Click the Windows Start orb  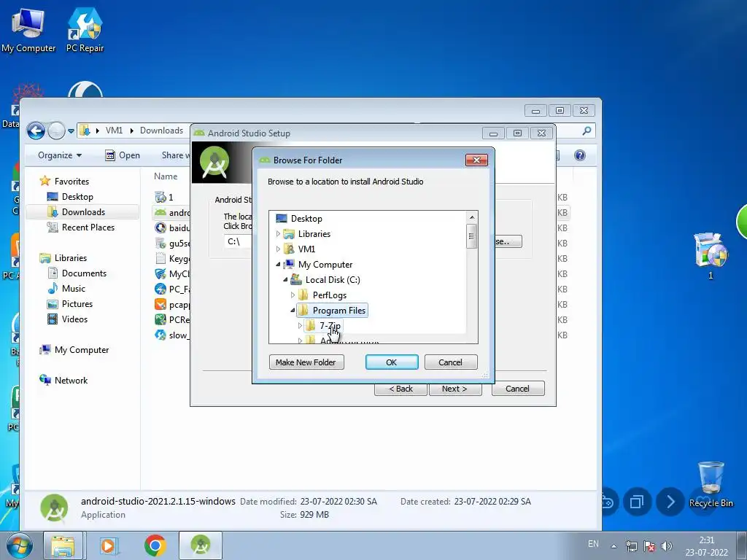[x=20, y=545]
